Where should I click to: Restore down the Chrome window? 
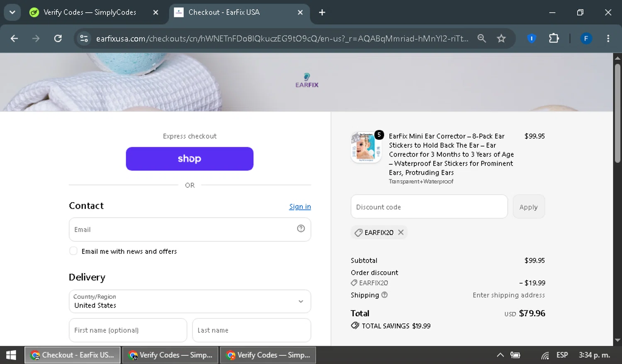point(580,12)
